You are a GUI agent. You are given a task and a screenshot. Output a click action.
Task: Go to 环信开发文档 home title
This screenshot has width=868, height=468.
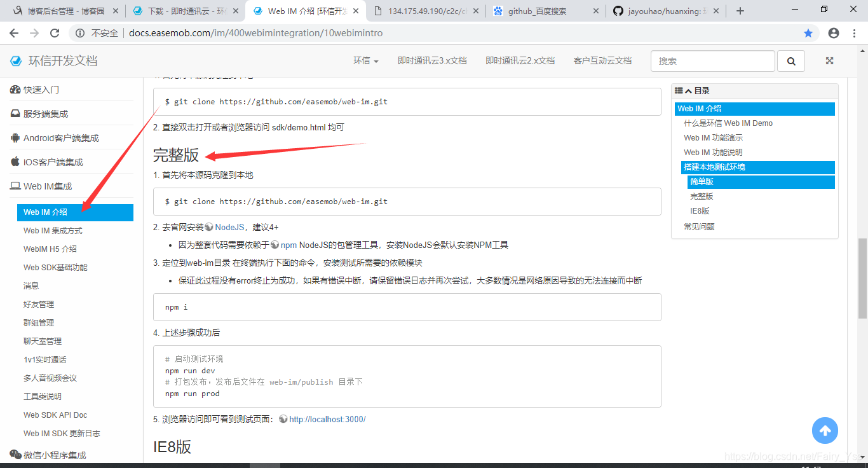(x=63, y=61)
